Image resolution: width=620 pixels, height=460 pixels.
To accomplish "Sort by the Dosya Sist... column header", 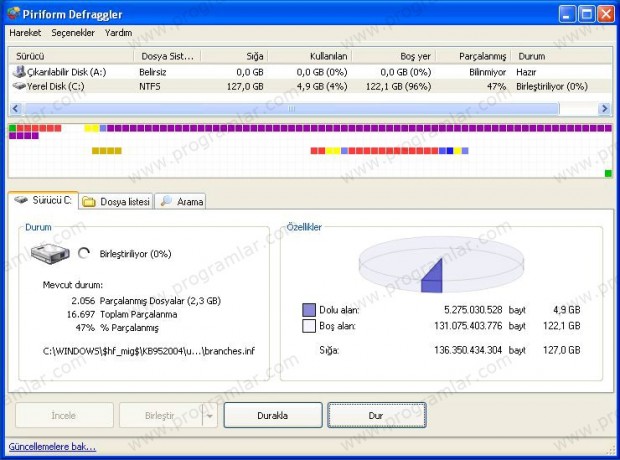I will coord(167,56).
